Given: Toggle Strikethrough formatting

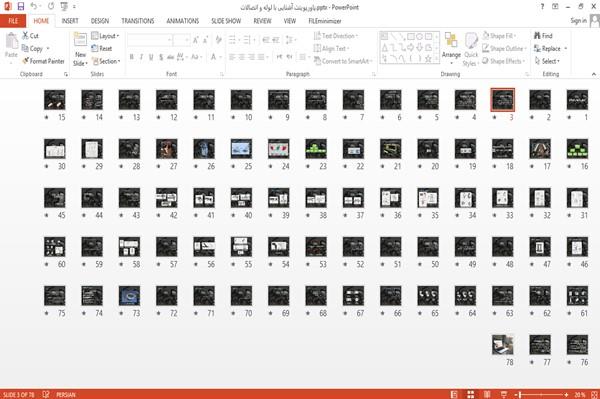Looking at the screenshot, I should [170, 57].
